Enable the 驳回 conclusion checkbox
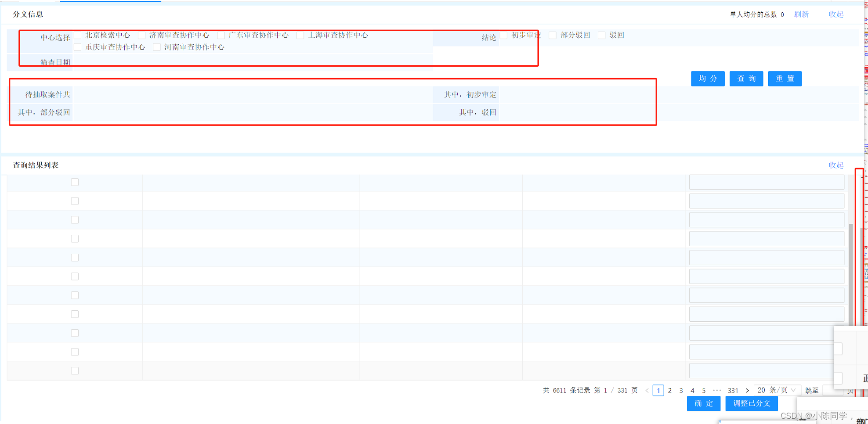Image resolution: width=868 pixels, height=424 pixels. pos(601,35)
